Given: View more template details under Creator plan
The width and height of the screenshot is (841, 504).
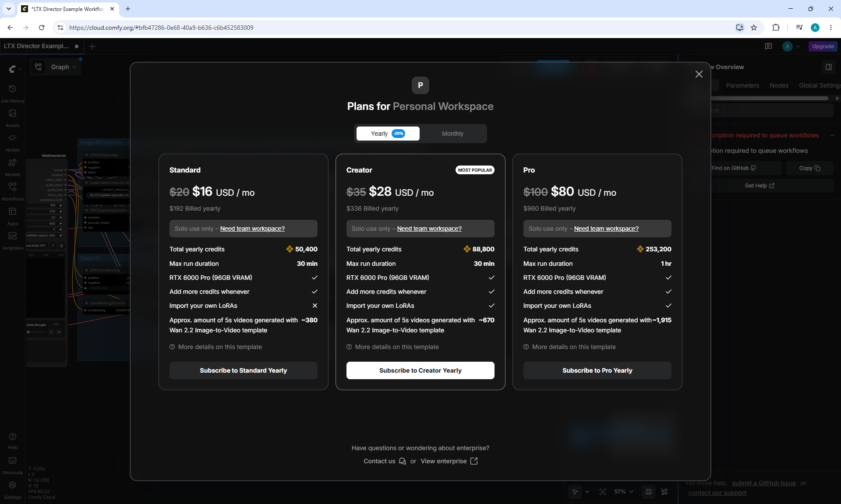Looking at the screenshot, I should 393,347.
